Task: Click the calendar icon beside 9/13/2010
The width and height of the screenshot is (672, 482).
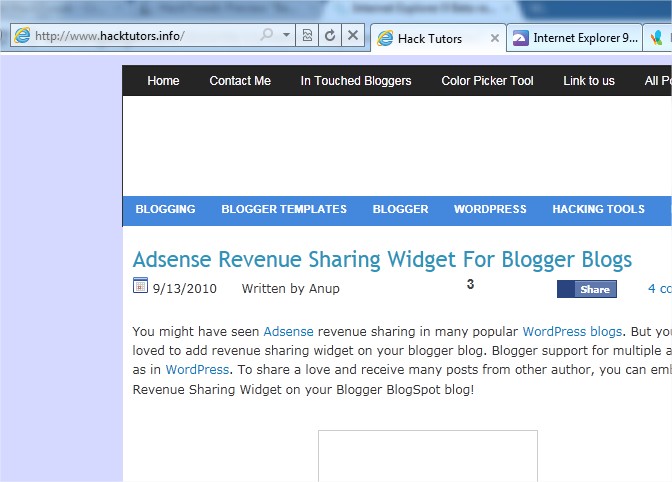Action: click(x=140, y=285)
